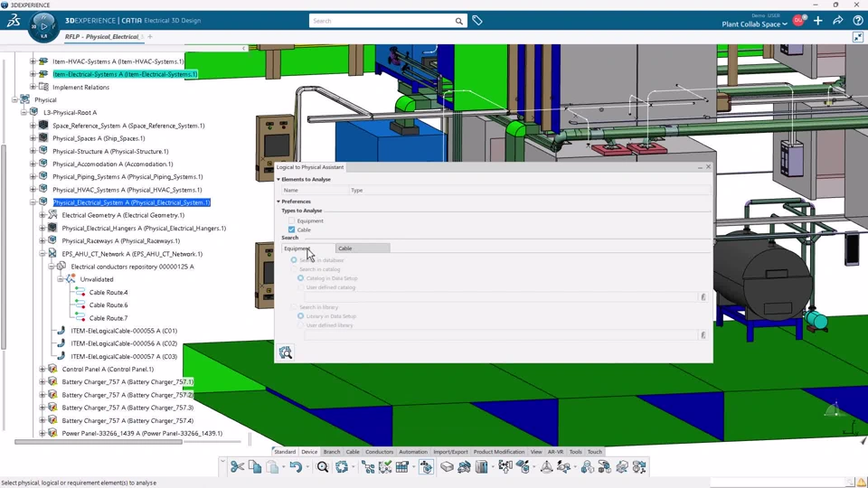Open the Plant Collab Space dropdown
Screen dimensions: 868x488
(x=754, y=24)
